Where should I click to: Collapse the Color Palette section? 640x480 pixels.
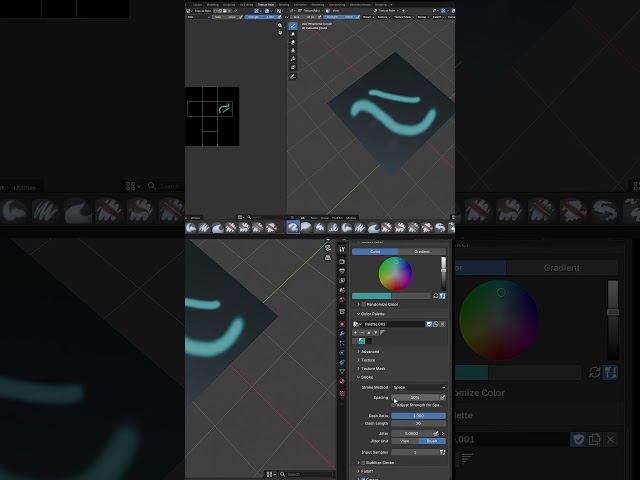pos(371,314)
